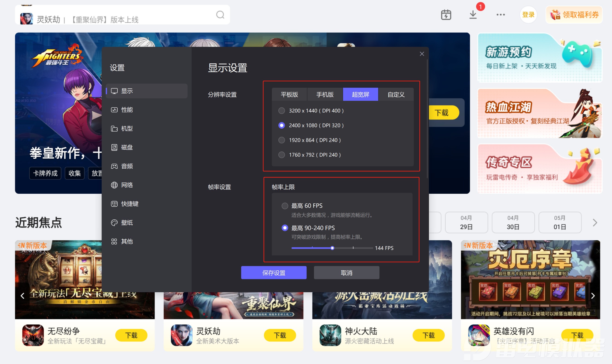Open the download manager icon
The height and width of the screenshot is (364, 612).
(x=473, y=15)
